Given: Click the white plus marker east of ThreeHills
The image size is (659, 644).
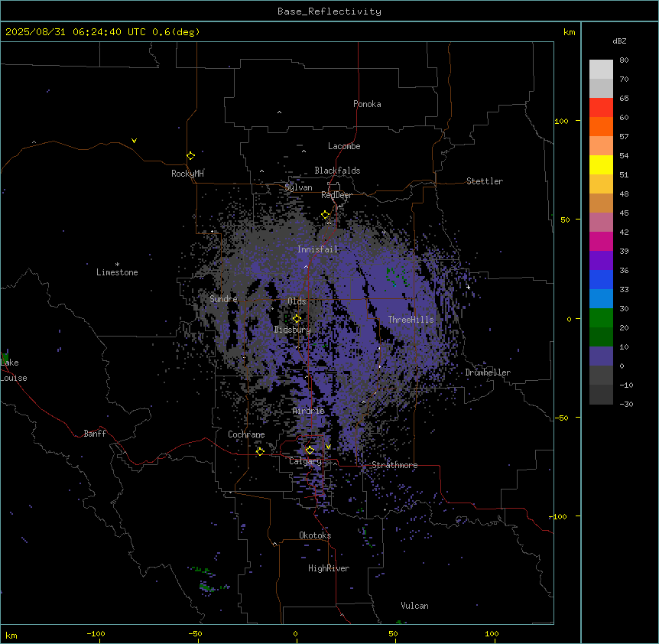Looking at the screenshot, I should (x=468, y=287).
